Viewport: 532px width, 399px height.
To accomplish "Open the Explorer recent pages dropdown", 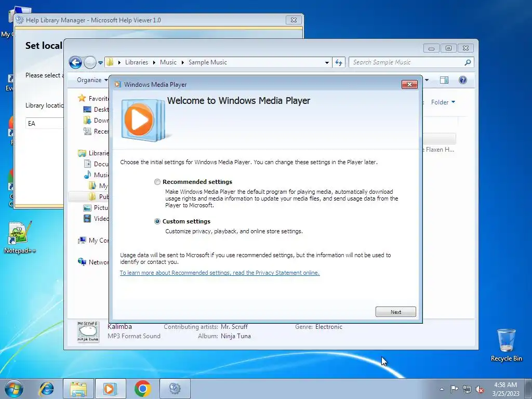I will point(100,63).
